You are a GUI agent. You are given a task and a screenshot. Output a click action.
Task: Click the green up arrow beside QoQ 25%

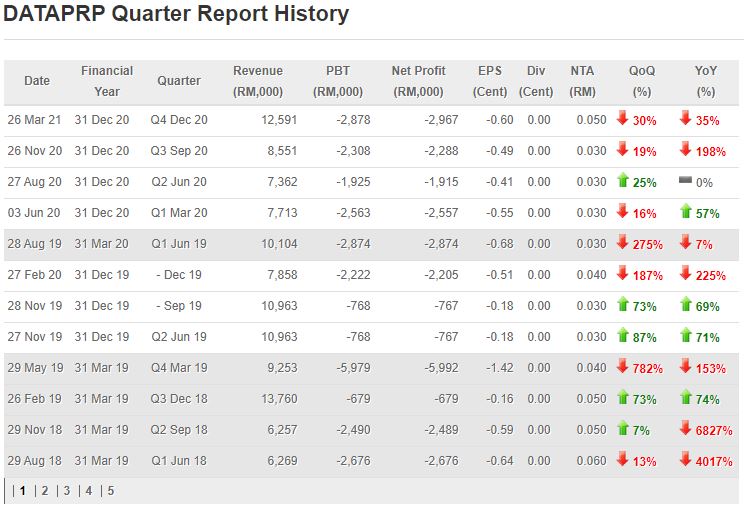tap(622, 181)
